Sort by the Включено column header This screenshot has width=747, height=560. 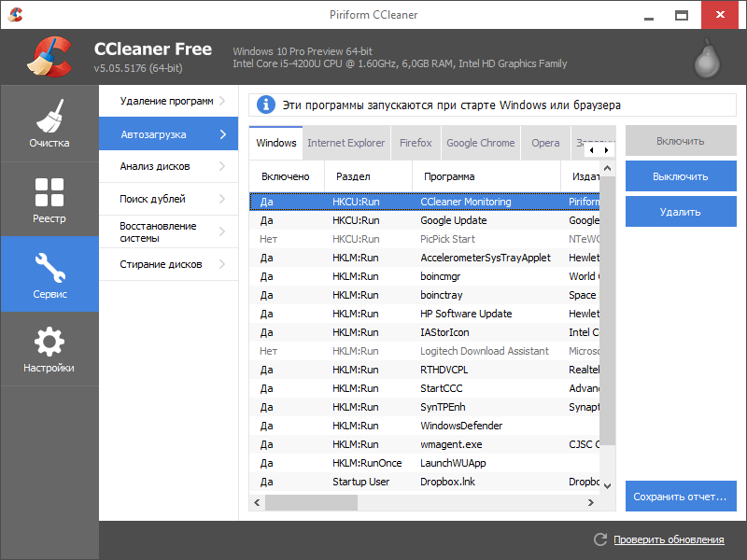[x=287, y=176]
